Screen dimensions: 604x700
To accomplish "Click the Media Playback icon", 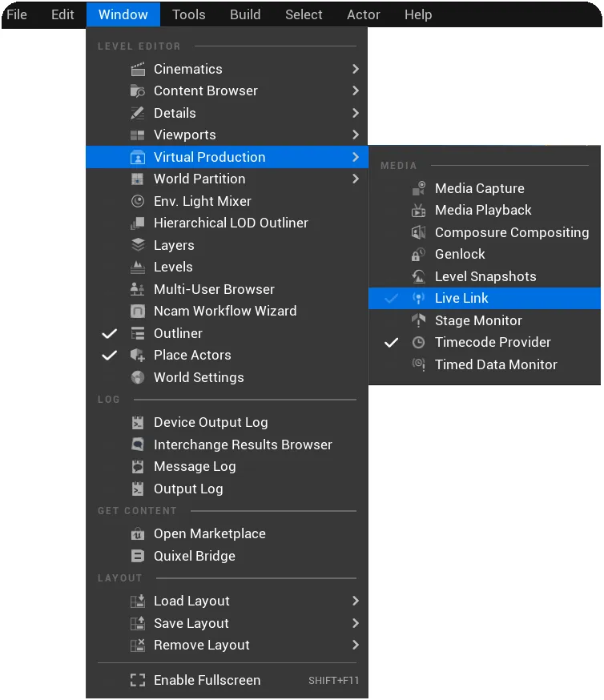I will [418, 211].
